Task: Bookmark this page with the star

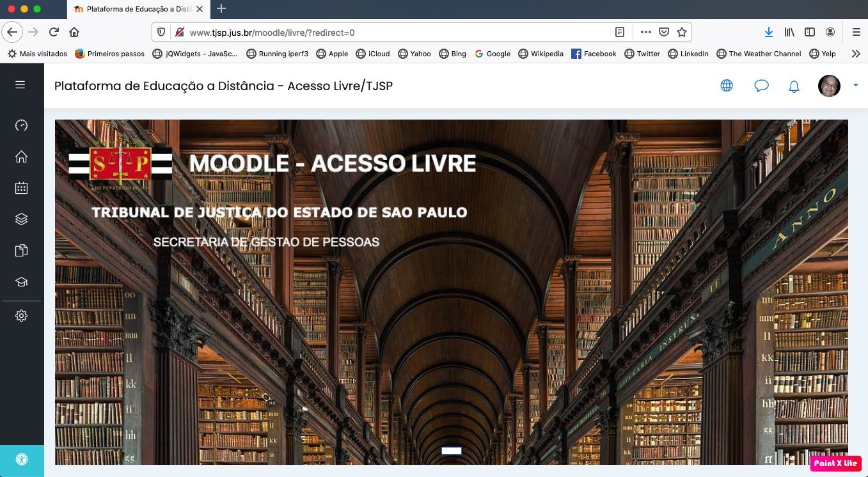Action: click(x=682, y=32)
